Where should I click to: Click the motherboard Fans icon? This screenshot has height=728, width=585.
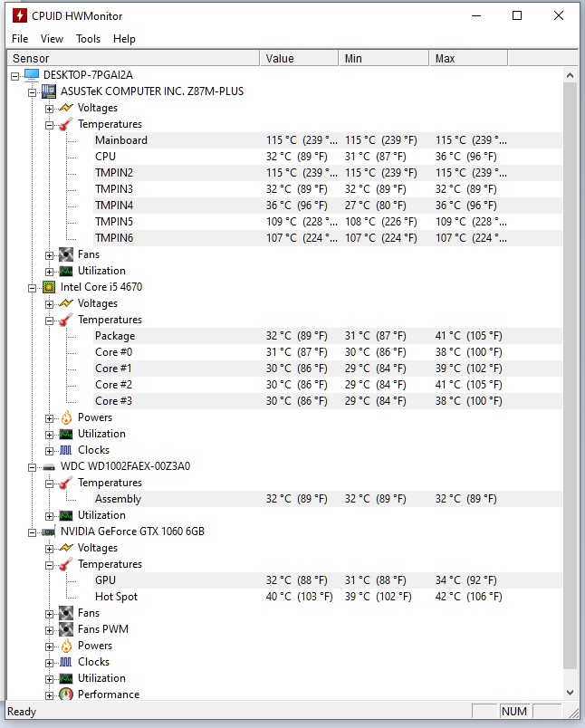(66, 254)
